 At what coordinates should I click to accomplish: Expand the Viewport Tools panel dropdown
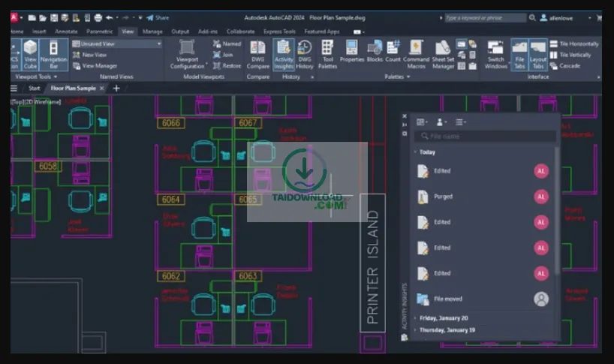pos(36,77)
